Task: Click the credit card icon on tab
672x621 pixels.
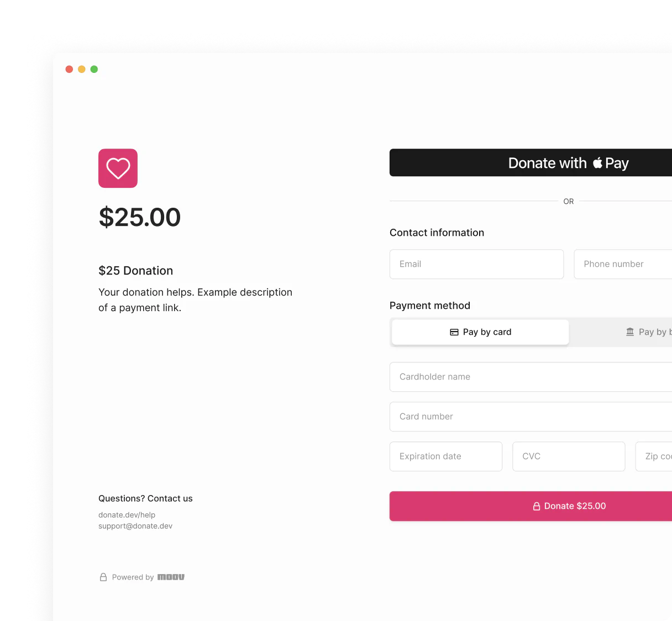Action: (454, 332)
